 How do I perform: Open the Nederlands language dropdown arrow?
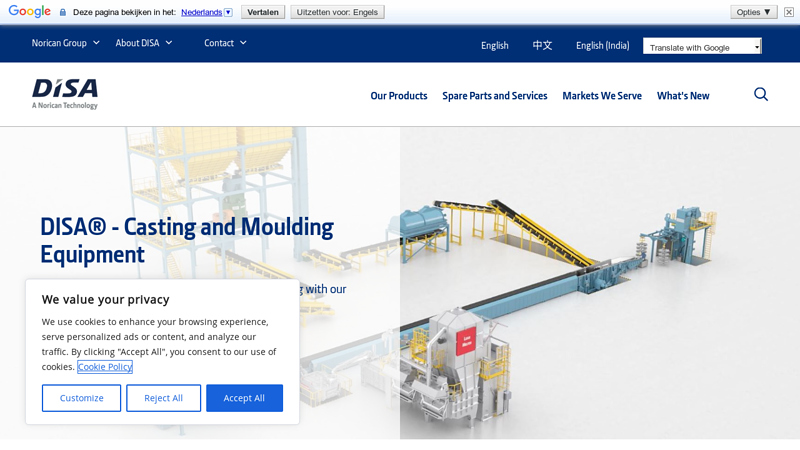pyautogui.click(x=229, y=12)
